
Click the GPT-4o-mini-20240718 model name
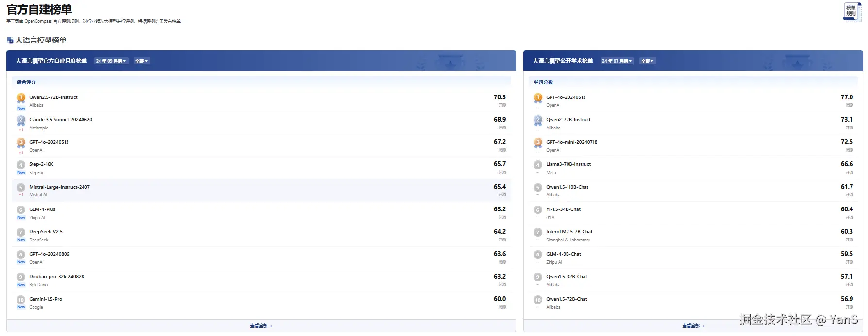572,142
